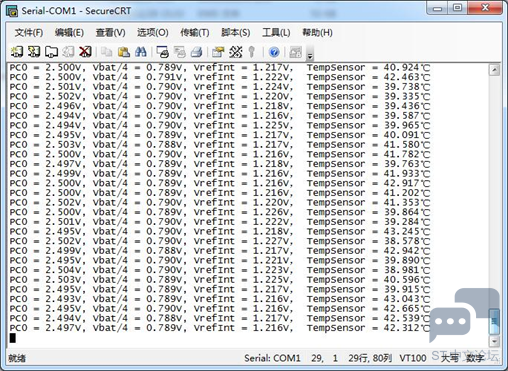Screen dimensions: 508x371
Task: Click the TempSensor value 43.043℃
Action: point(407,299)
